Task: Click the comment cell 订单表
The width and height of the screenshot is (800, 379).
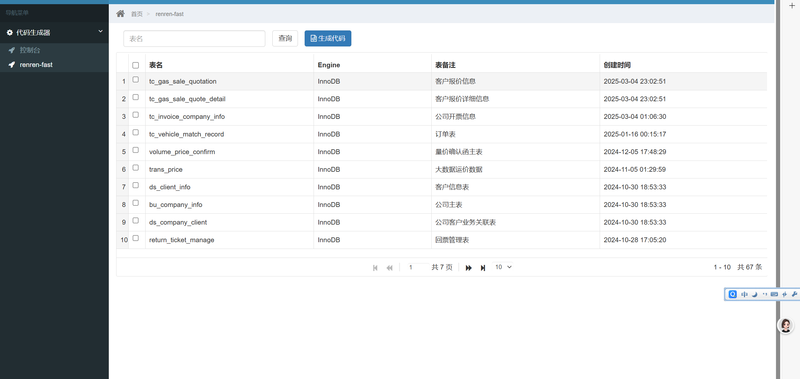Action: click(445, 134)
